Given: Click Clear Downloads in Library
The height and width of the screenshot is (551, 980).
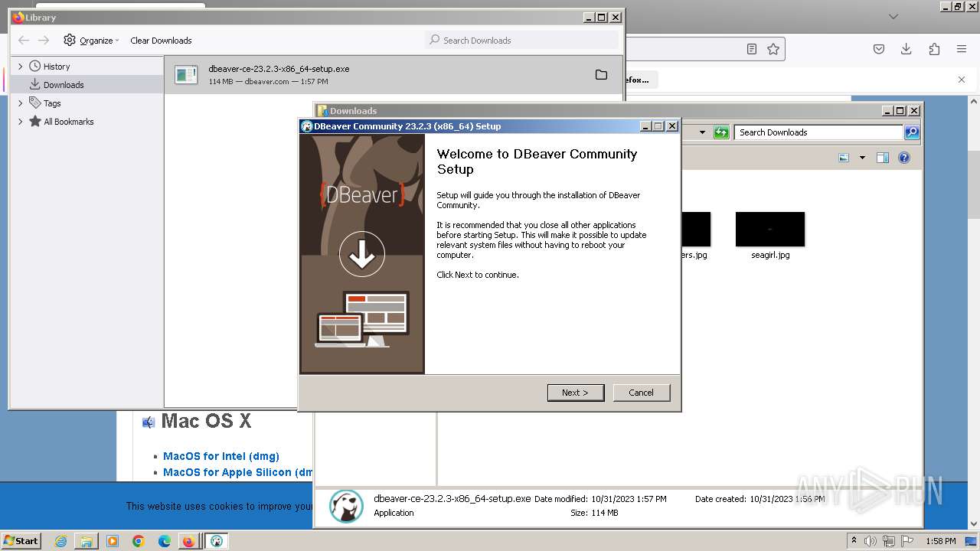Looking at the screenshot, I should tap(161, 41).
